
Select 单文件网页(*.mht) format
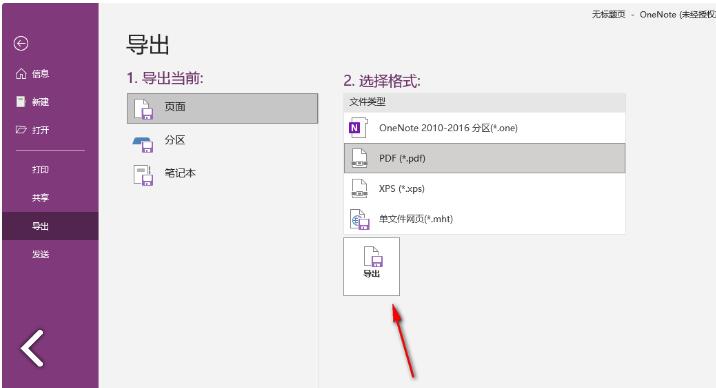coord(484,219)
